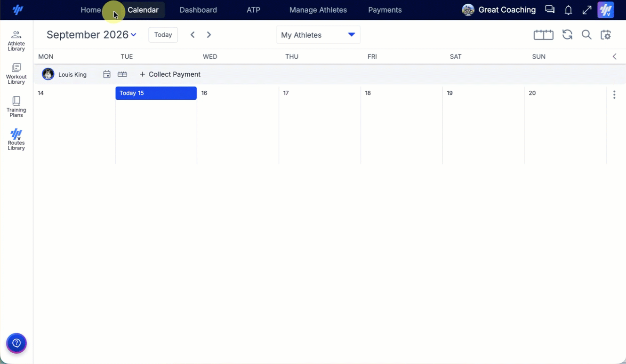Click the Today button
Screen dimensions: 626x364
[x=163, y=35]
